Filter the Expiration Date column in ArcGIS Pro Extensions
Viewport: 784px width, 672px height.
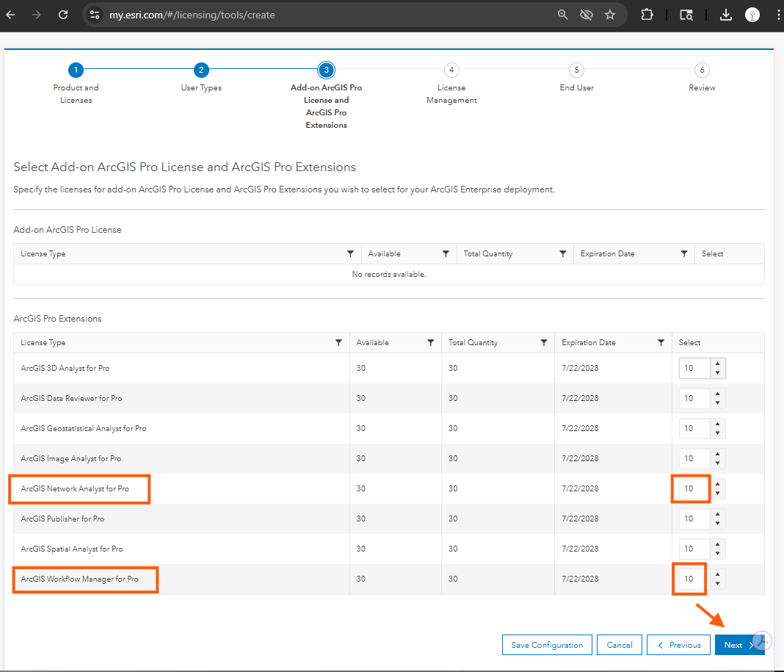click(661, 343)
